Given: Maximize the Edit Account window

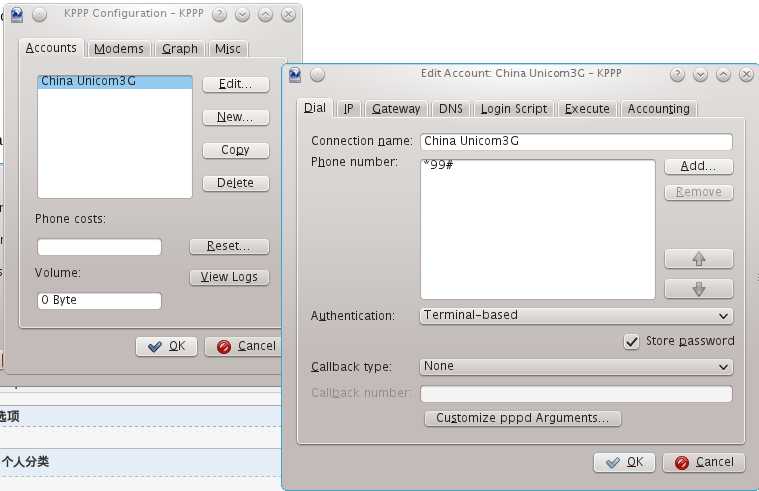Looking at the screenshot, I should click(x=723, y=75).
